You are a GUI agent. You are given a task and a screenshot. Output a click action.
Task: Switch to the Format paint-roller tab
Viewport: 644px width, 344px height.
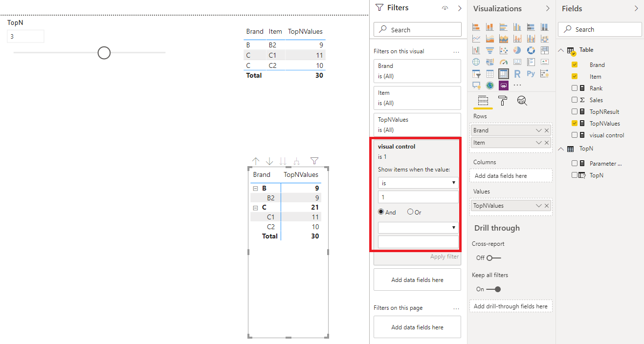[503, 101]
